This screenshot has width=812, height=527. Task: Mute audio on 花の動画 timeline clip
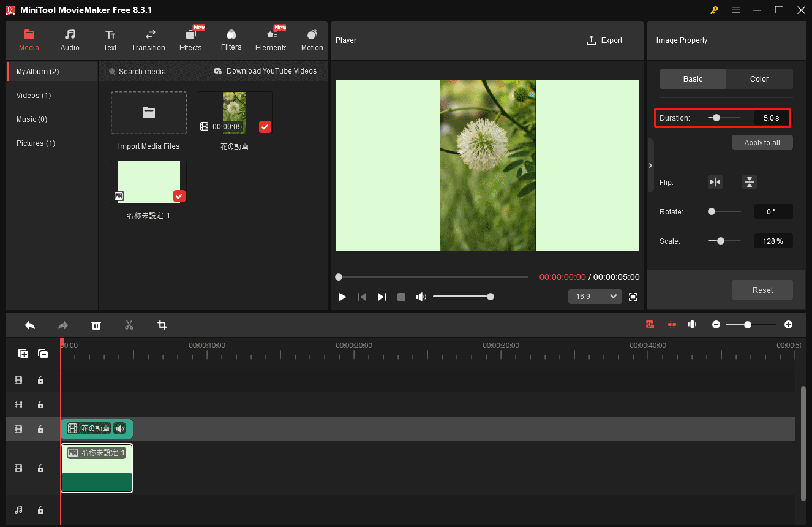tap(119, 428)
